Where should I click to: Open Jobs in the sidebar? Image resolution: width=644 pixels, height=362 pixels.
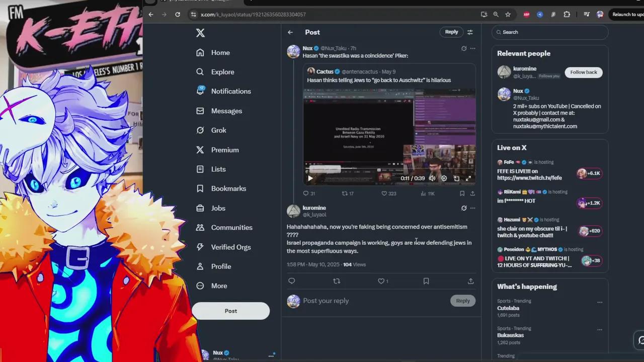pyautogui.click(x=210, y=208)
